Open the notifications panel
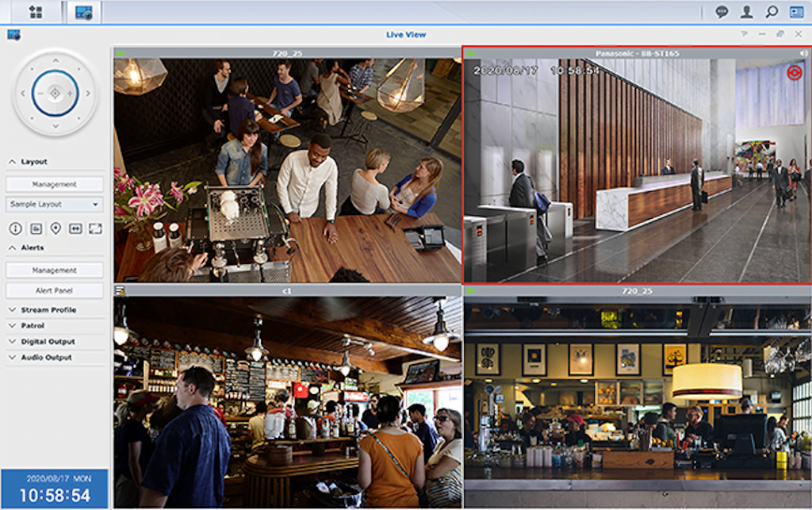The height and width of the screenshot is (510, 812). pyautogui.click(x=722, y=12)
